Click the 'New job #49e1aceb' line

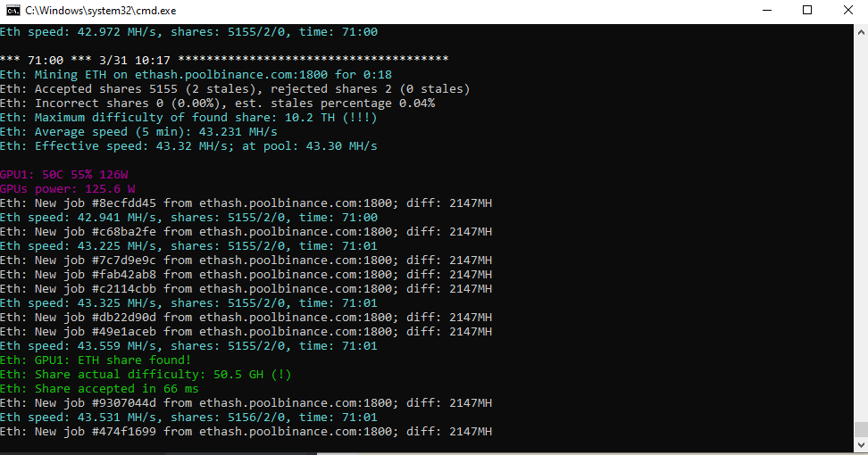pos(246,332)
